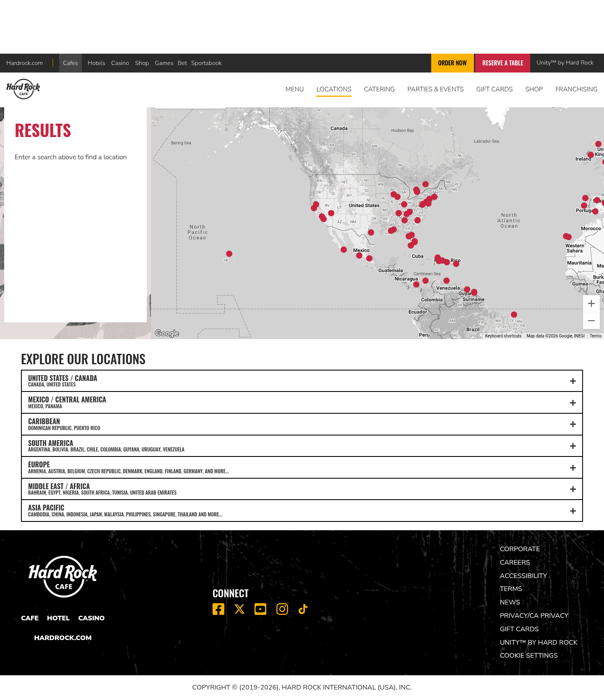Go to Hotels in top bar

coord(96,63)
